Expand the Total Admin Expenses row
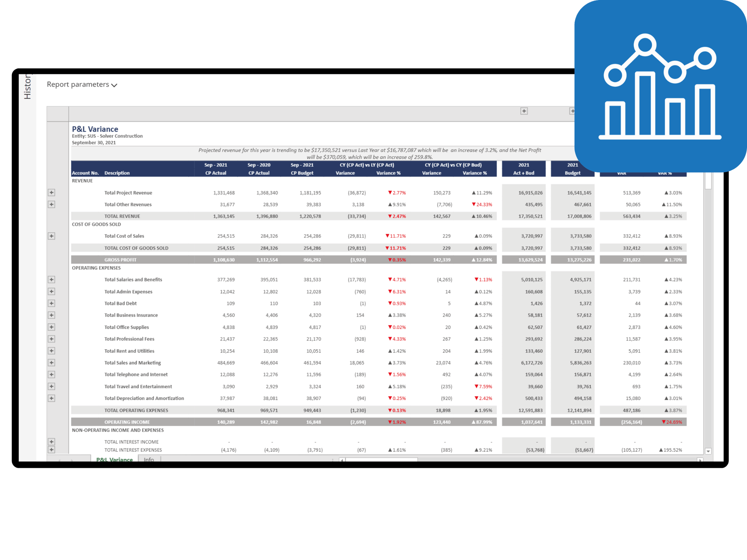This screenshot has width=747, height=560. point(52,292)
